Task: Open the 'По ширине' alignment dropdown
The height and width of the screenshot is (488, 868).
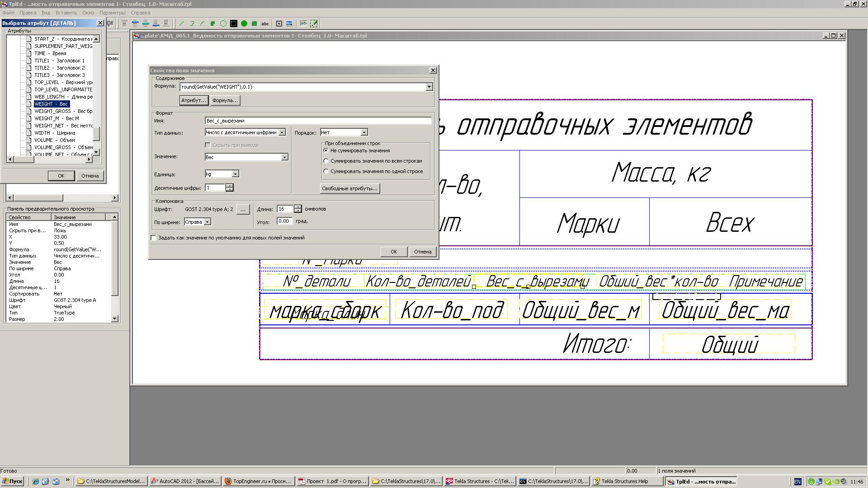Action: click(x=207, y=222)
